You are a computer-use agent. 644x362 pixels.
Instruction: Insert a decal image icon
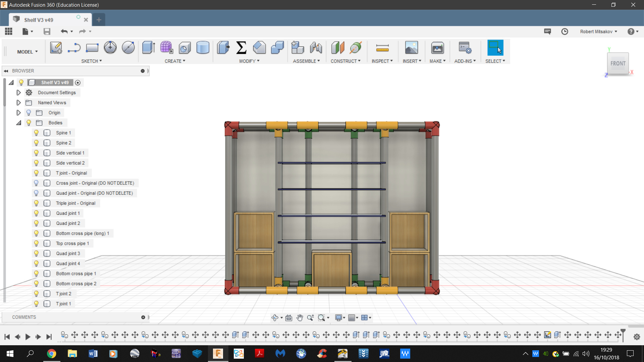pyautogui.click(x=412, y=48)
